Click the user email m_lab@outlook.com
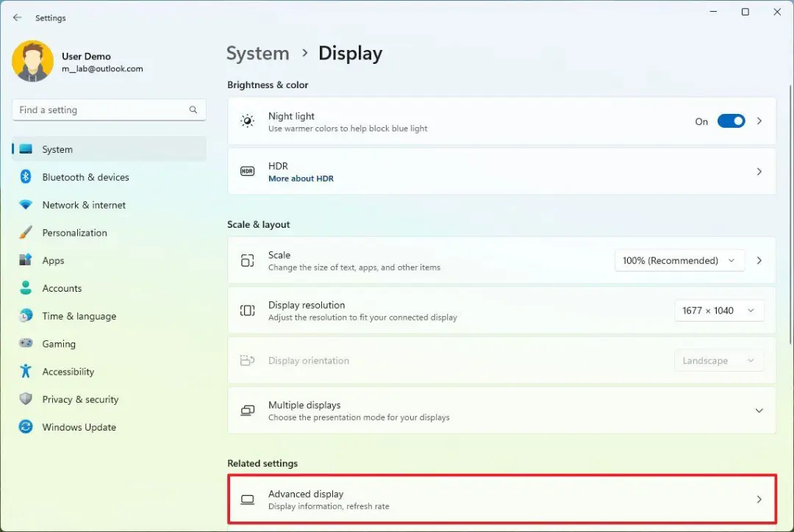 tap(102, 69)
